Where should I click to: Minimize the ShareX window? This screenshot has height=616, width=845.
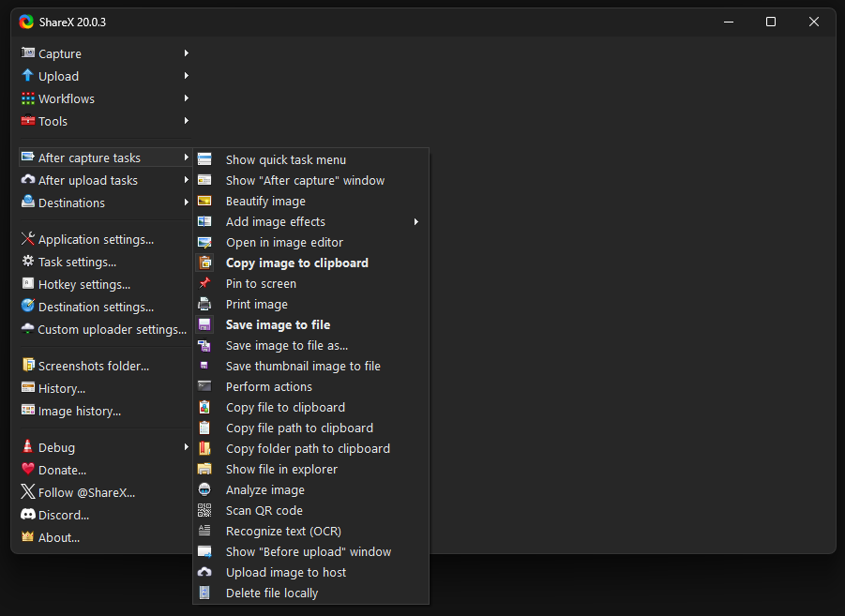click(x=729, y=23)
